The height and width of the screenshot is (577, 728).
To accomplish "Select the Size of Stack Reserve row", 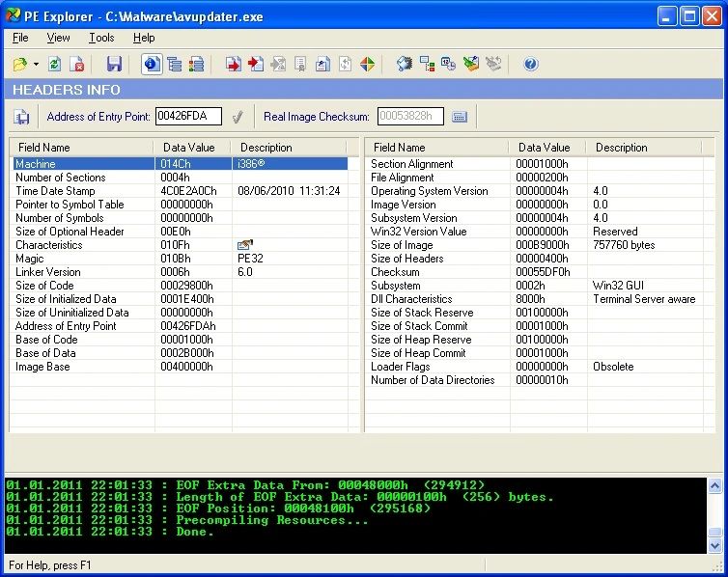I will (x=535, y=313).
